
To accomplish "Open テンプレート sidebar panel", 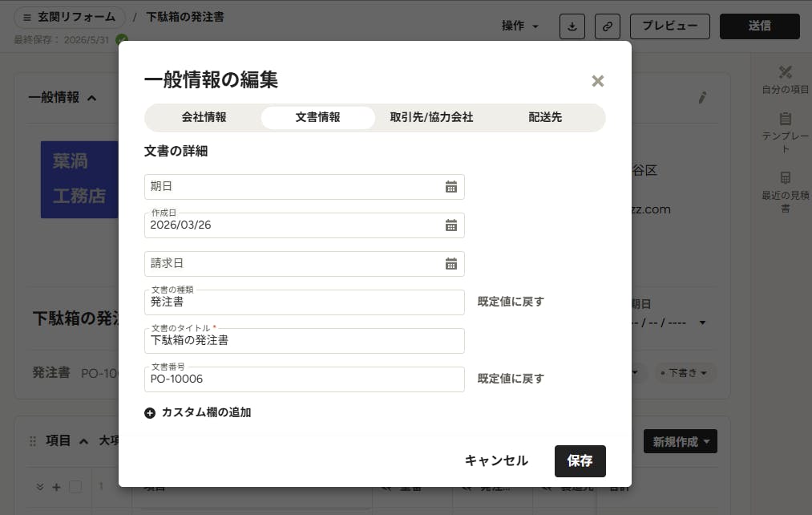I will point(785,132).
